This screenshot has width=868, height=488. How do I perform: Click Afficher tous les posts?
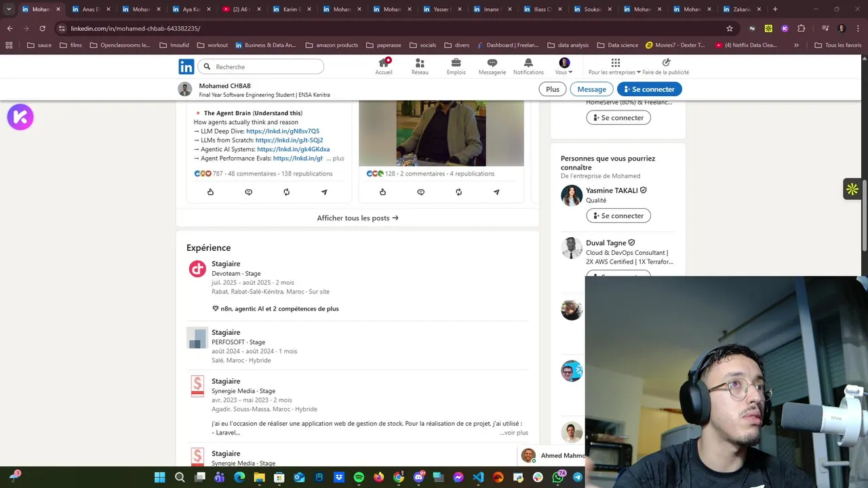pos(357,218)
